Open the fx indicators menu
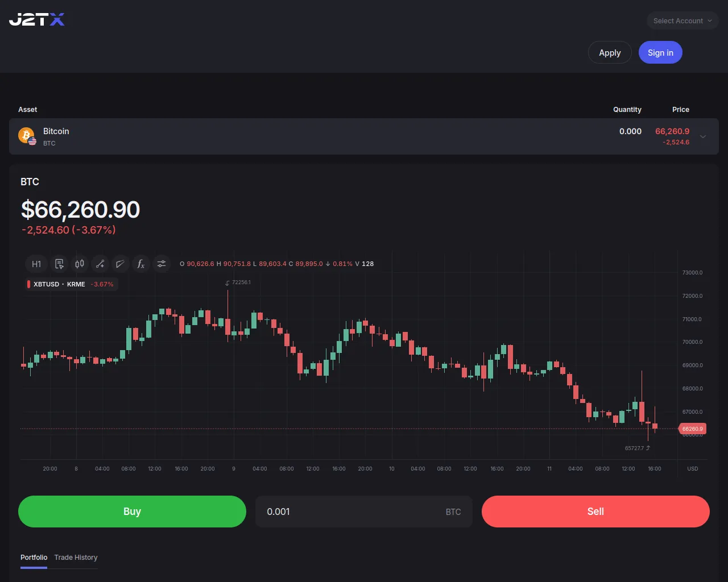The width and height of the screenshot is (728, 582). 141,264
